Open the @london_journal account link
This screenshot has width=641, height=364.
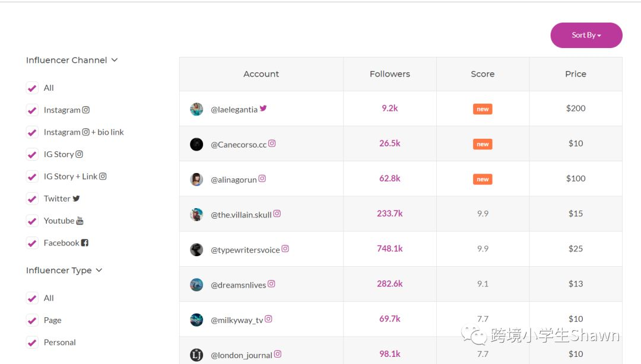(241, 356)
